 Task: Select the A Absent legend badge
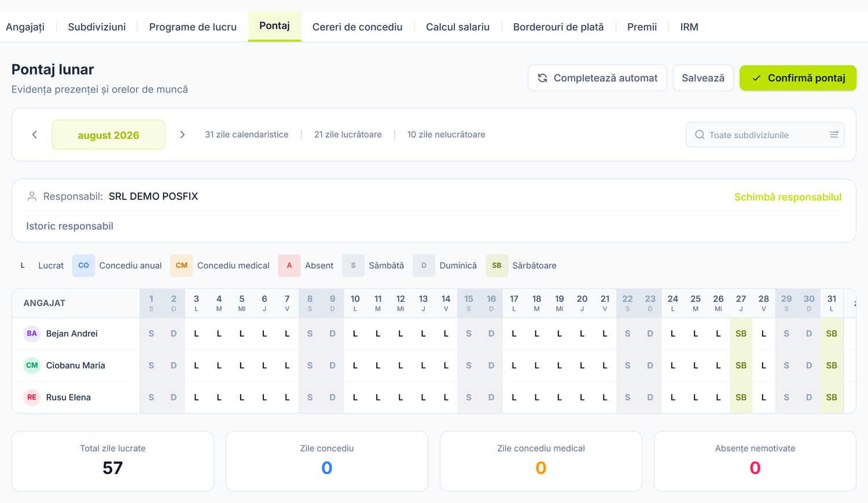click(x=289, y=265)
